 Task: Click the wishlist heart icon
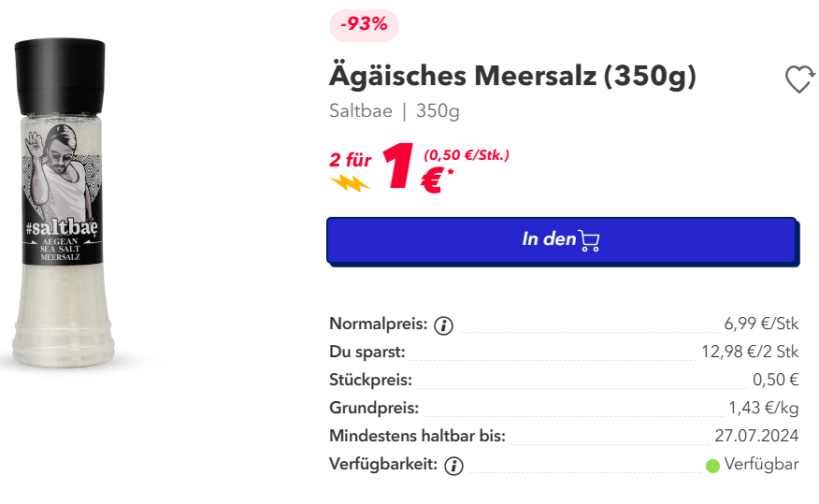tap(799, 79)
